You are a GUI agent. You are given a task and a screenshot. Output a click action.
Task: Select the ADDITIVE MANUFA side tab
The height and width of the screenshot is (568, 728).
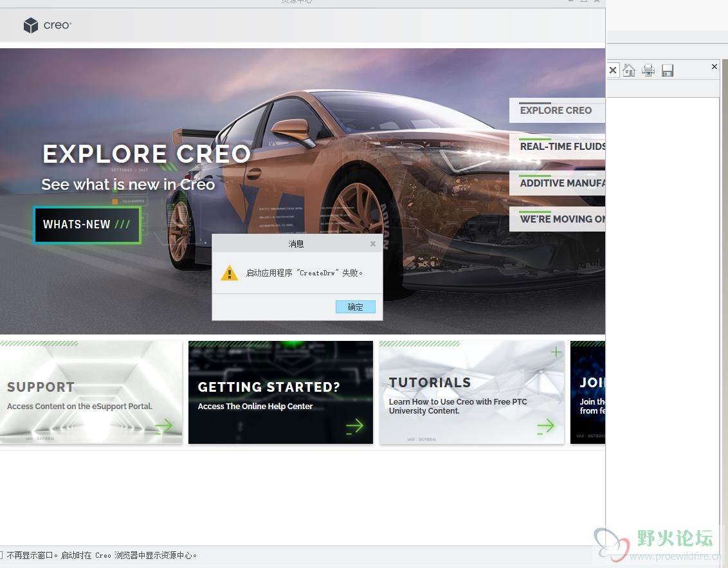(557, 183)
